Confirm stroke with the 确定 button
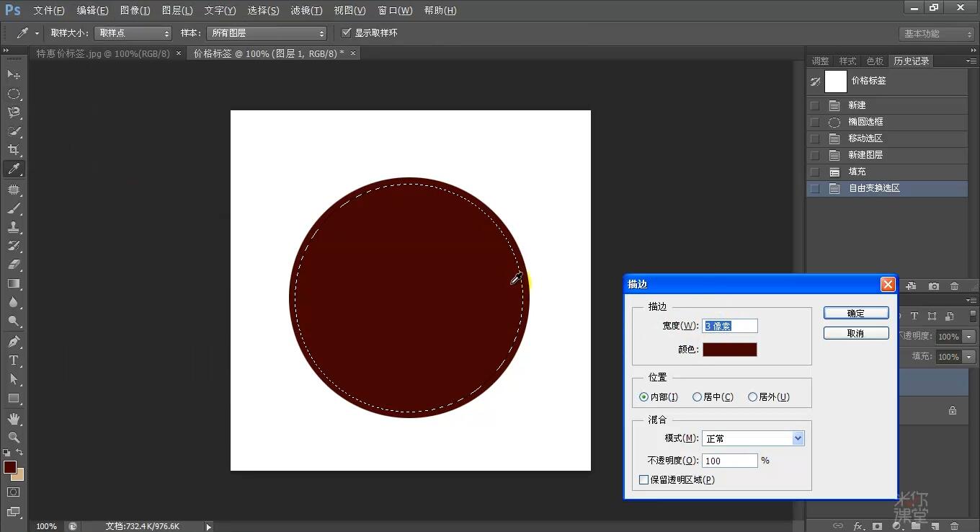This screenshot has width=980, height=532. (856, 313)
